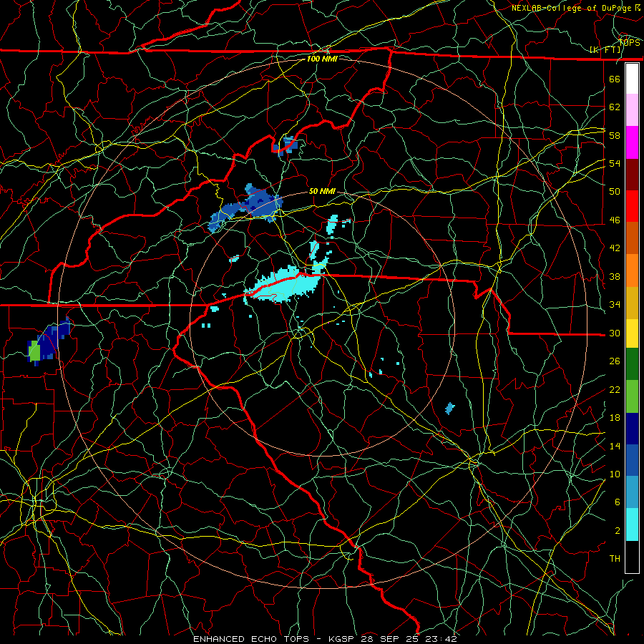Click the medium blue legend swatch
This screenshot has width=644, height=644.
pos(632,459)
